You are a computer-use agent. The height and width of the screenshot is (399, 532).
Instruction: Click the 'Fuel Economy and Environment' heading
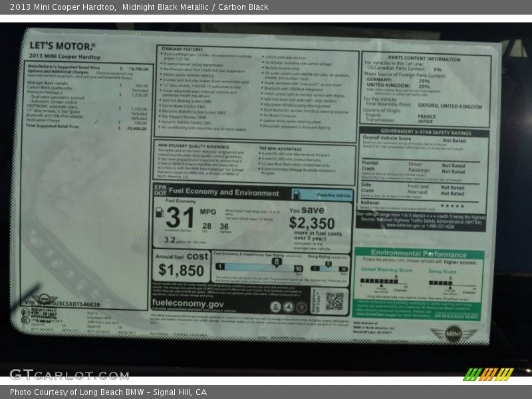(x=223, y=192)
